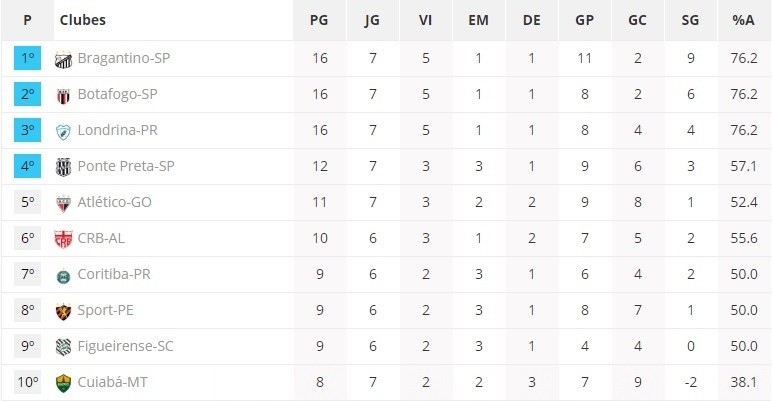Click the blue 4º position badge
773x401 pixels.
tap(28, 166)
